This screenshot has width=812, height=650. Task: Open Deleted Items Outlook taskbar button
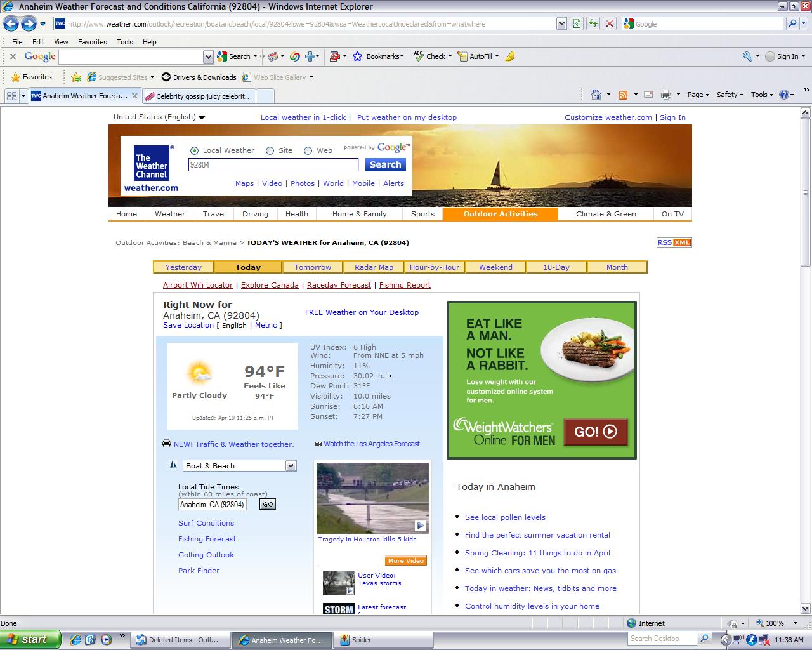181,640
